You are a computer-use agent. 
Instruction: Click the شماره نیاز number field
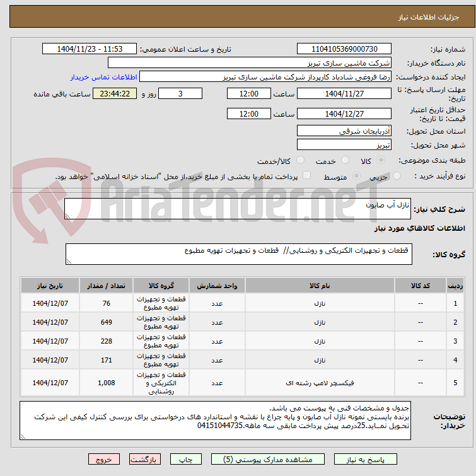coord(344,49)
